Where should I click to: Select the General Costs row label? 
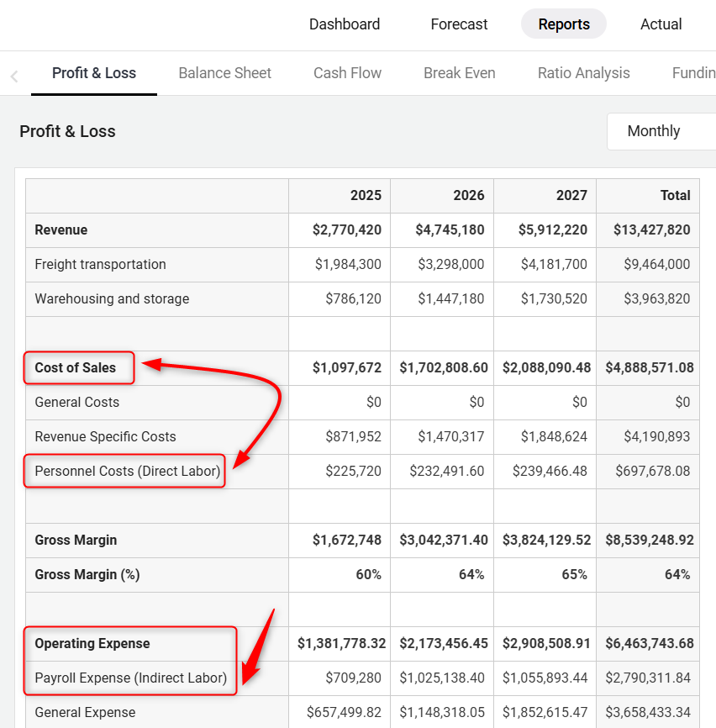point(77,402)
